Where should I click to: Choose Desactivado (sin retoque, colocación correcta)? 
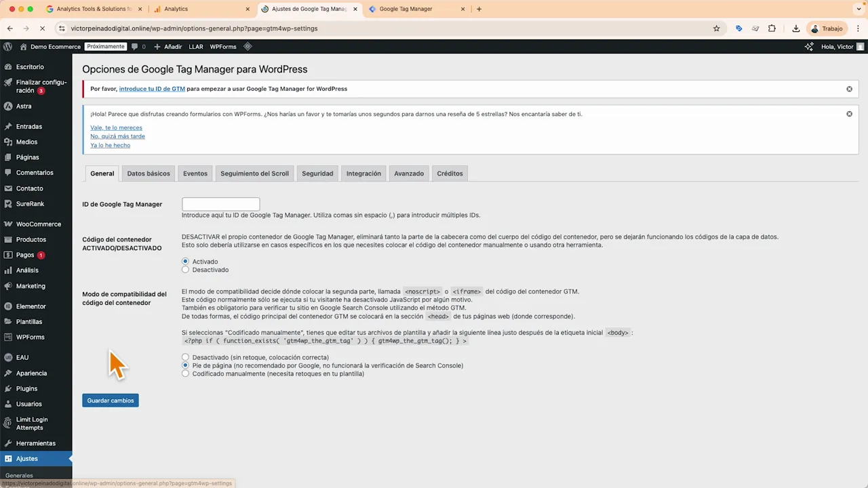(185, 357)
